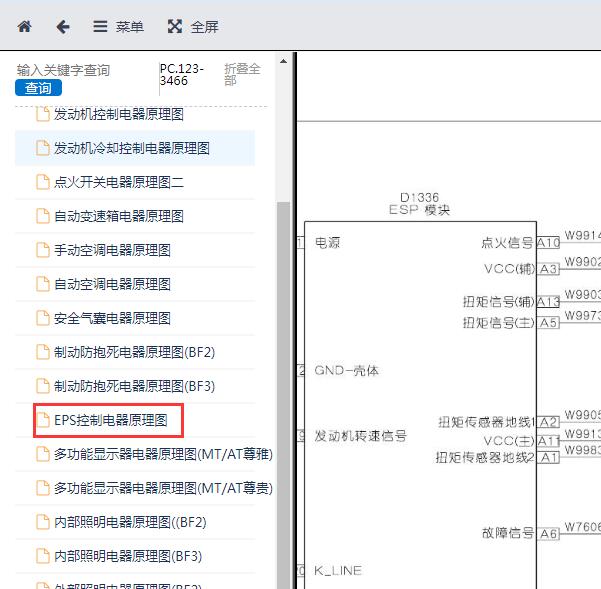Viewport: 601px width, 589px height.
Task: Open 多功能显示器电器原理图(MT/AT尊贵) document
Action: click(x=163, y=488)
